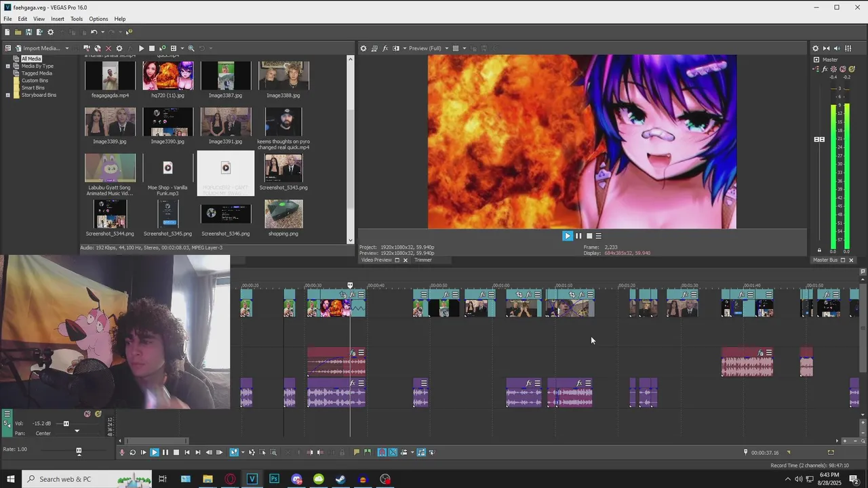Insert a region with the green region icon
The height and width of the screenshot is (488, 868).
(x=368, y=452)
